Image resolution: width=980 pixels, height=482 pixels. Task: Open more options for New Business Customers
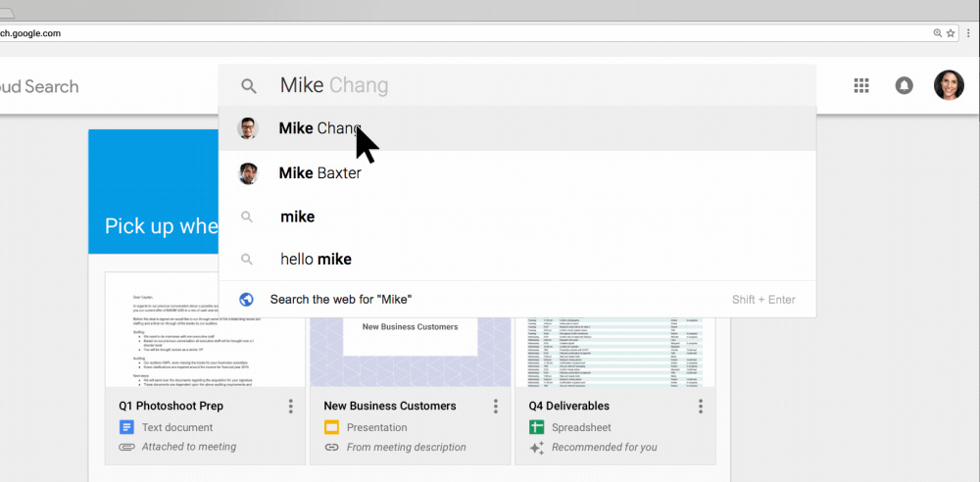pyautogui.click(x=496, y=407)
